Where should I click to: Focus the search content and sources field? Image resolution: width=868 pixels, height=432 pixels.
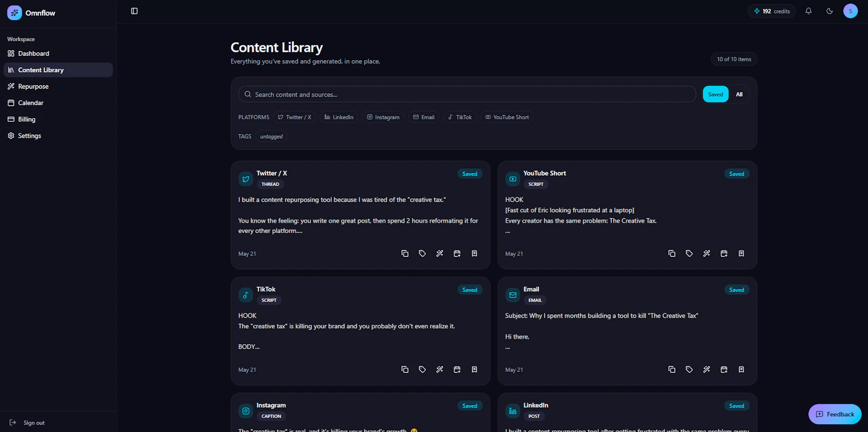pyautogui.click(x=467, y=94)
